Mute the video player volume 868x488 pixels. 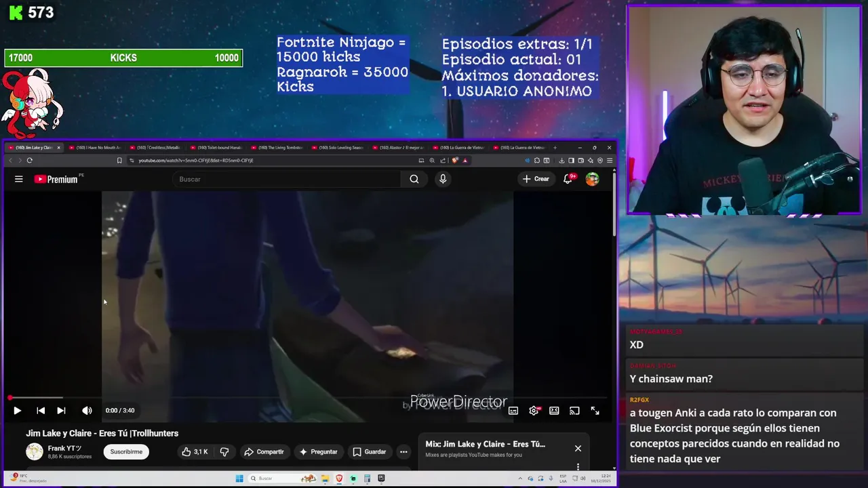87,410
